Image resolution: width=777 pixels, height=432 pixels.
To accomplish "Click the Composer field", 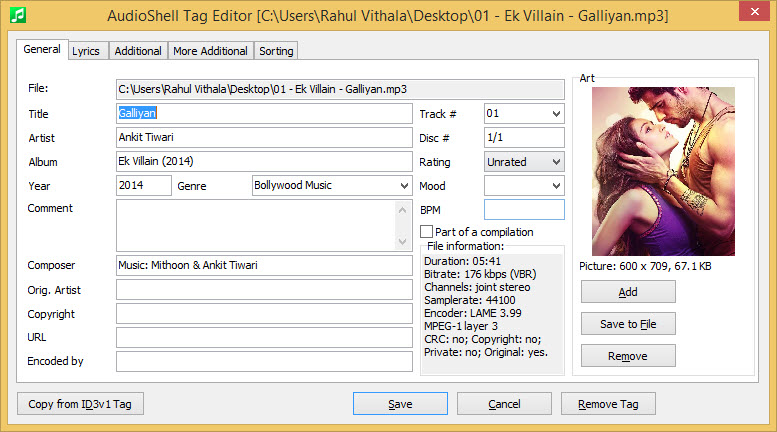I will tap(264, 265).
